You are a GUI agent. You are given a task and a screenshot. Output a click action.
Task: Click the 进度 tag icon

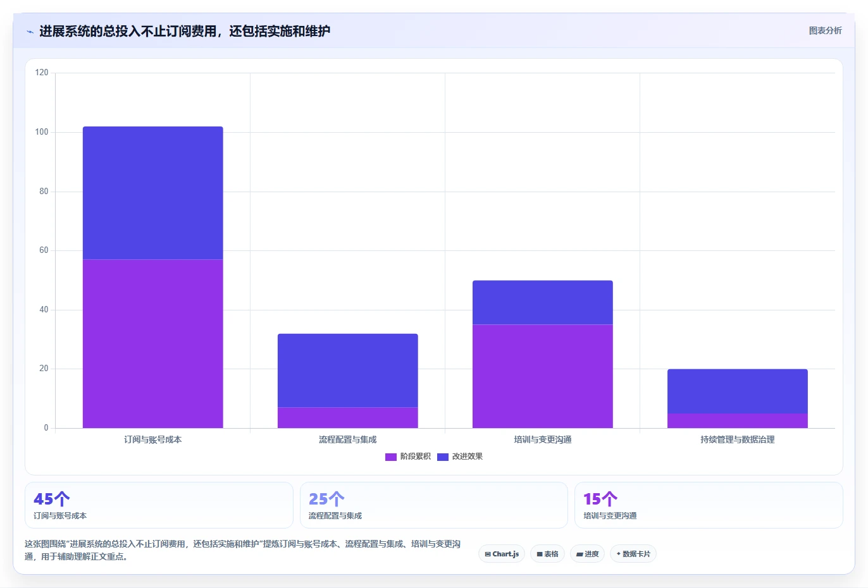(x=580, y=554)
